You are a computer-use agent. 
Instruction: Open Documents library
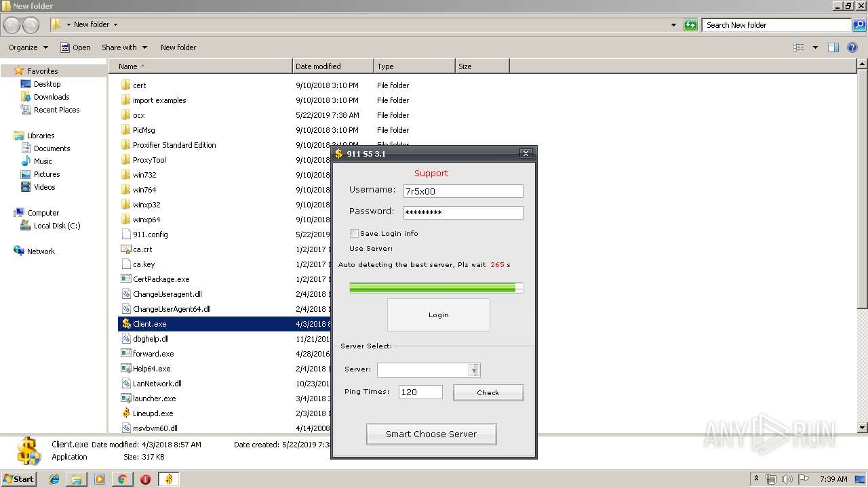pyautogui.click(x=52, y=148)
